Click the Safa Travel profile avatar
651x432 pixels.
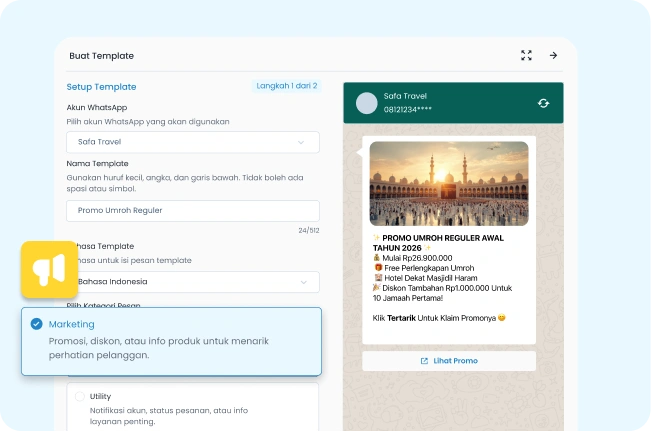[366, 103]
